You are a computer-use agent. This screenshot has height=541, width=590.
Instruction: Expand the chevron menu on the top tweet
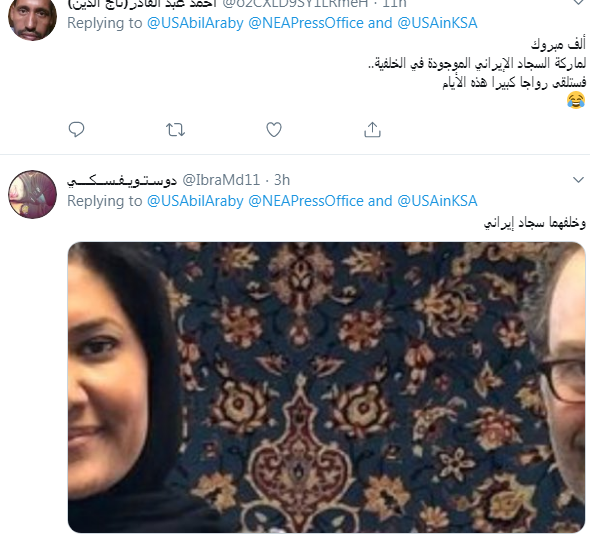click(x=578, y=2)
